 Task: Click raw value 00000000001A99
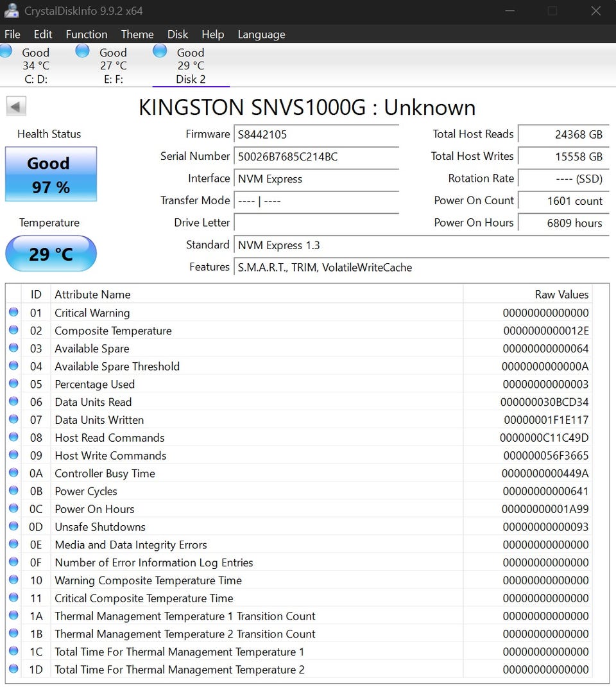point(545,509)
